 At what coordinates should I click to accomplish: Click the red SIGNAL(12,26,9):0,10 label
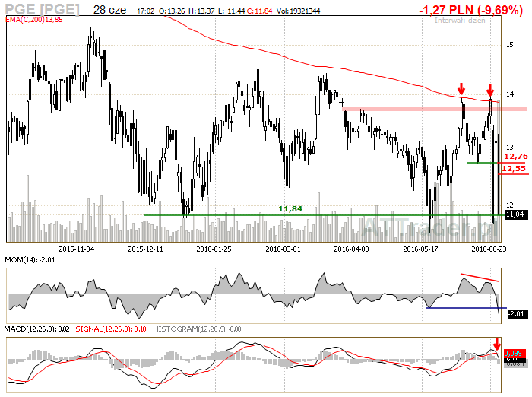(111, 329)
